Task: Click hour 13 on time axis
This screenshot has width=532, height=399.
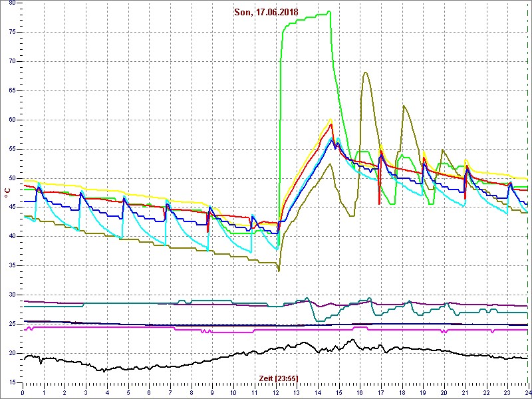Action: tap(297, 392)
